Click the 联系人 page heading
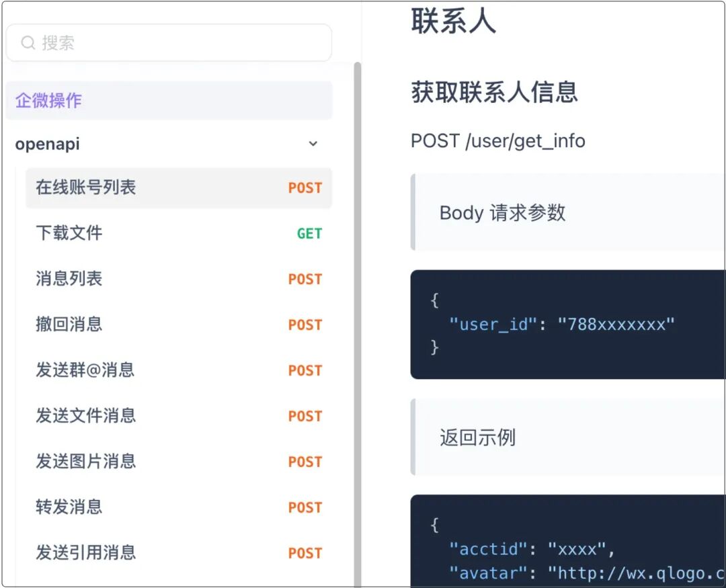 [x=453, y=22]
